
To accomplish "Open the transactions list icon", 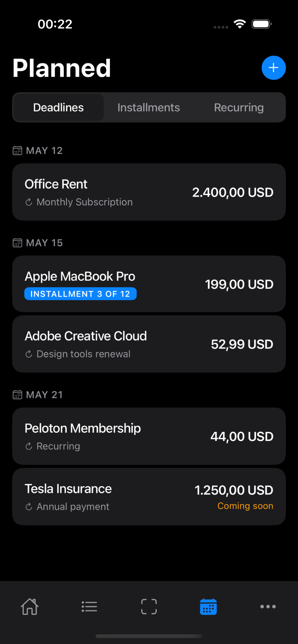I will point(89,606).
